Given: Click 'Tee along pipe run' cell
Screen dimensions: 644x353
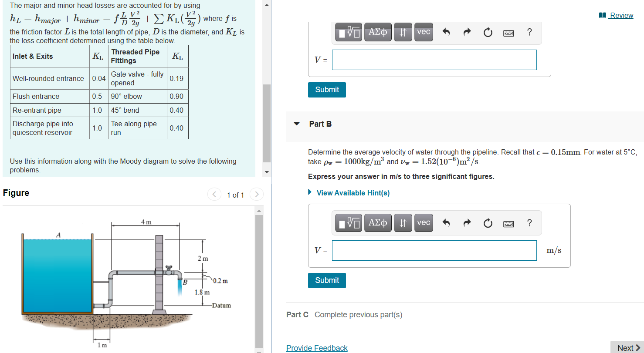Looking at the screenshot, I should [138, 128].
